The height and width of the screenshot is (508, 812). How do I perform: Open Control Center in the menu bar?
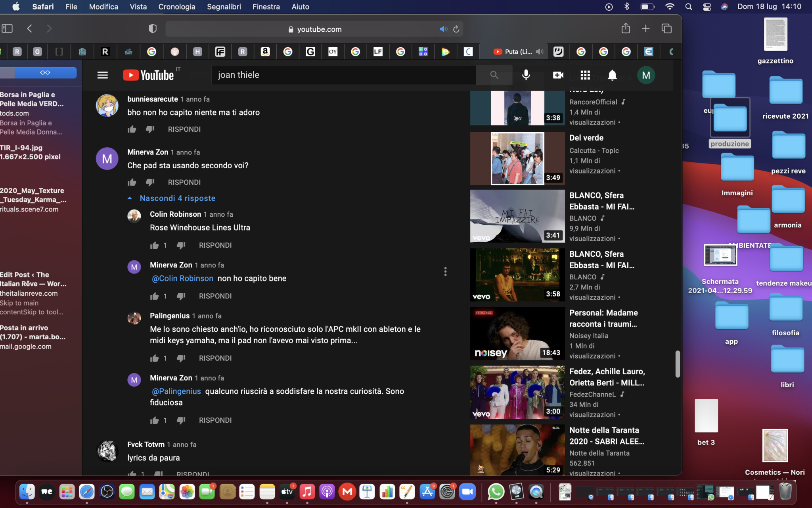coord(707,7)
